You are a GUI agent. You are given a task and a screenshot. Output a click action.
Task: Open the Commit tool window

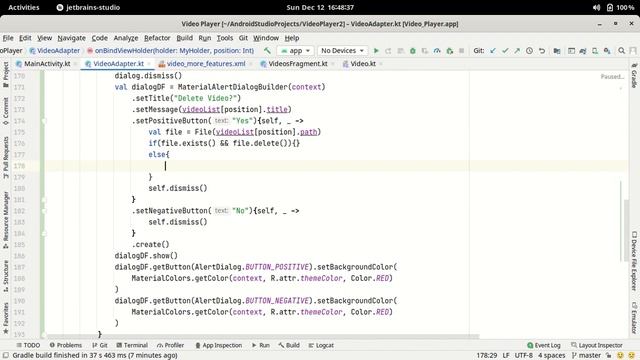[x=6, y=110]
